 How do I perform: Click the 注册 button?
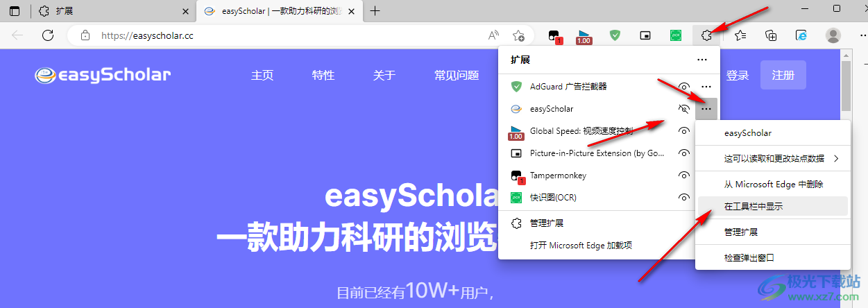click(783, 75)
